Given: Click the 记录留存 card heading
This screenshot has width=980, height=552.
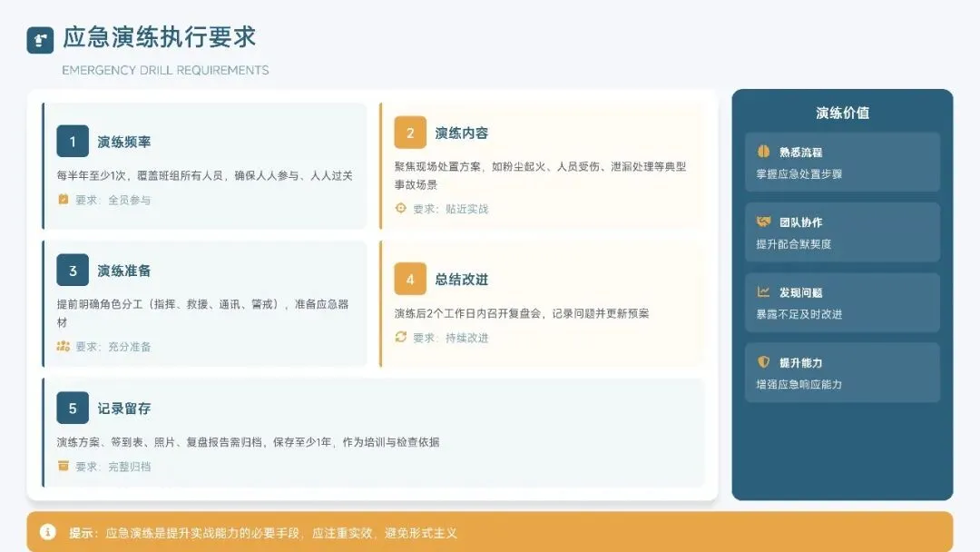Looking at the screenshot, I should pyautogui.click(x=123, y=409).
